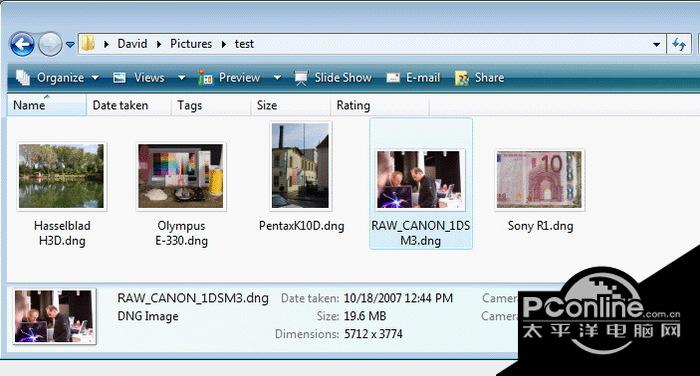
Task: Click the PentaxK10D.dng file name
Action: click(x=301, y=226)
